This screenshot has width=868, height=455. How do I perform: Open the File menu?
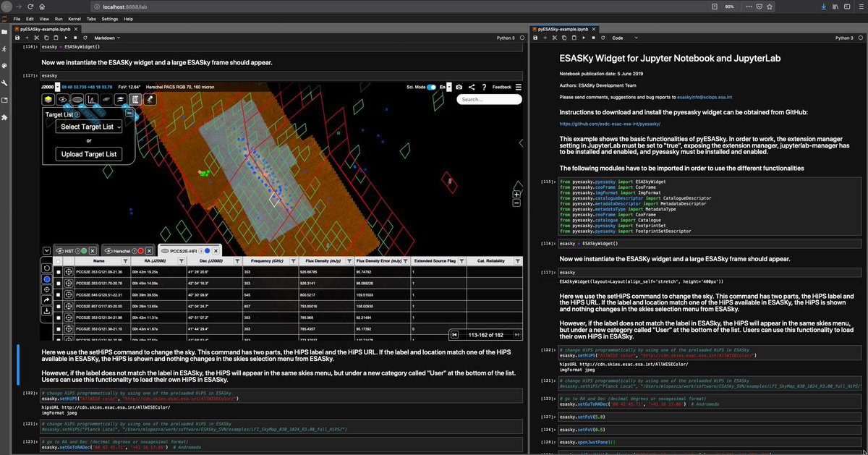(x=17, y=17)
